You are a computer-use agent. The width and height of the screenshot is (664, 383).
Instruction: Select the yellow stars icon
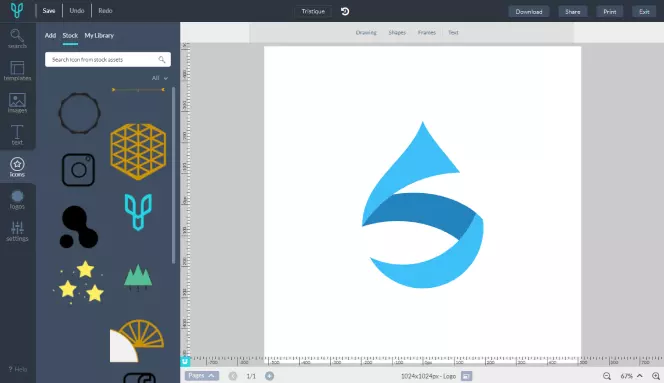(79, 282)
